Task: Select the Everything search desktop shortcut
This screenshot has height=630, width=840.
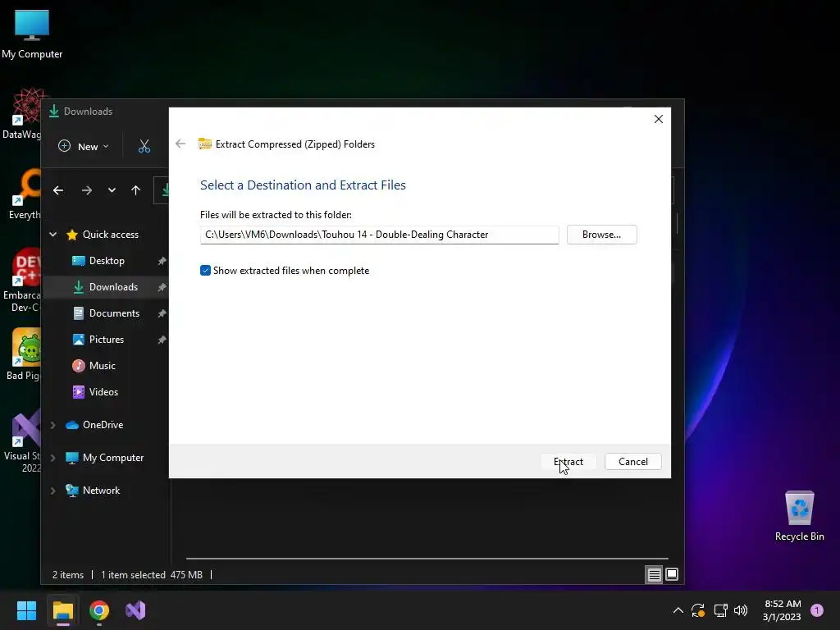Action: pyautogui.click(x=25, y=195)
